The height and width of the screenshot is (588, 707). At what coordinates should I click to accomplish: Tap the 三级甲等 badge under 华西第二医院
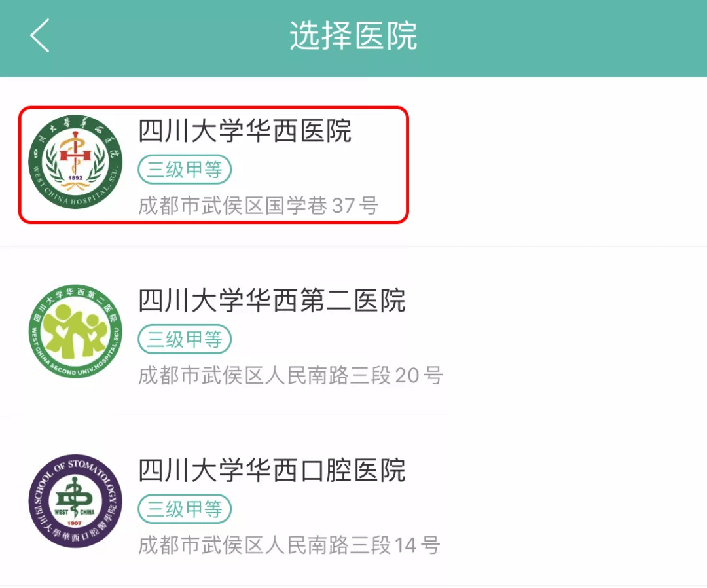[x=185, y=339]
